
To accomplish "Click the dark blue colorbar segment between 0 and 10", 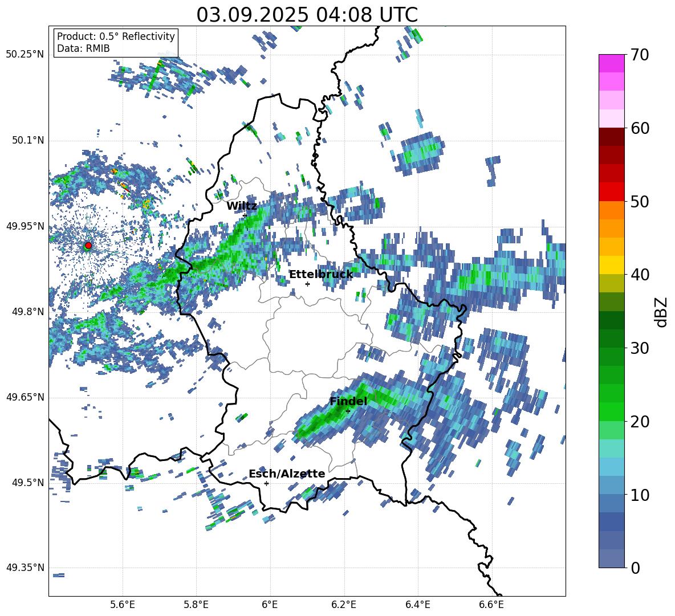I will point(611,522).
